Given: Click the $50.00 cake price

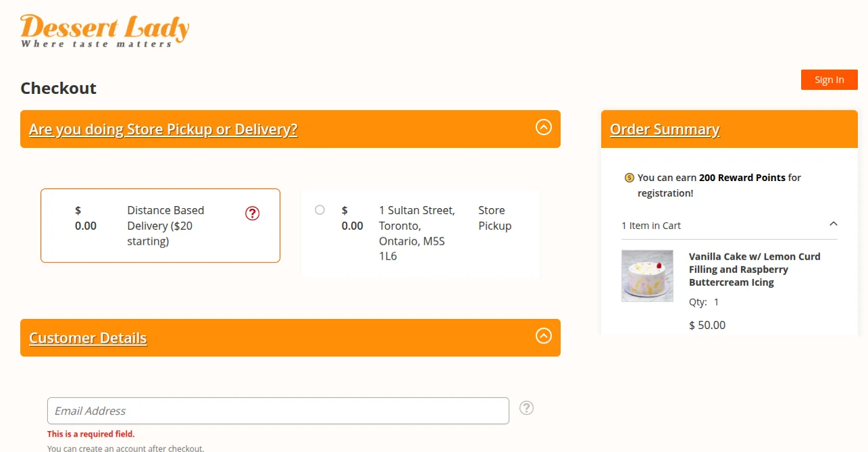Looking at the screenshot, I should click(x=707, y=325).
